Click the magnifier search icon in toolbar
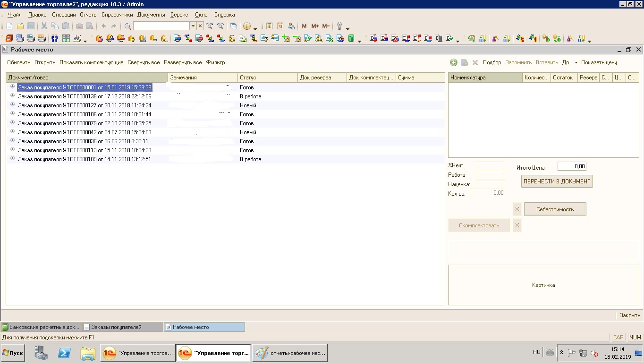The width and height of the screenshot is (644, 363). coord(127,26)
